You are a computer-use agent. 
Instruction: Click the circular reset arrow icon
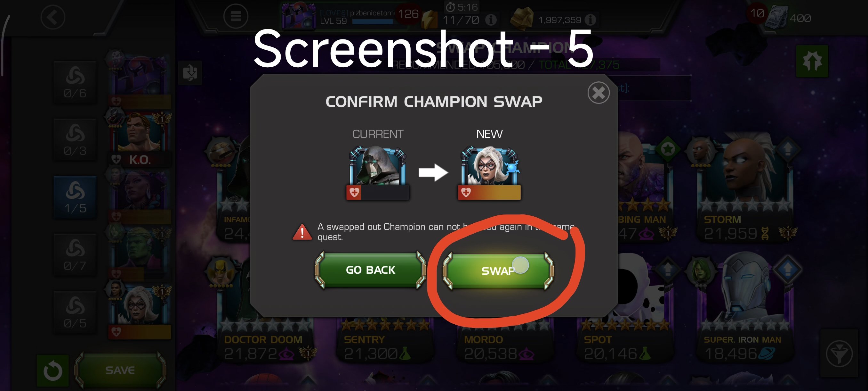pyautogui.click(x=52, y=370)
